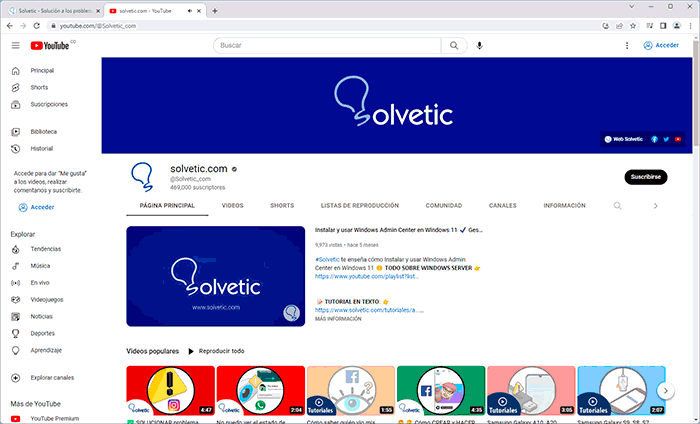Click the browser address bar
This screenshot has width=700, height=424.
click(x=321, y=26)
